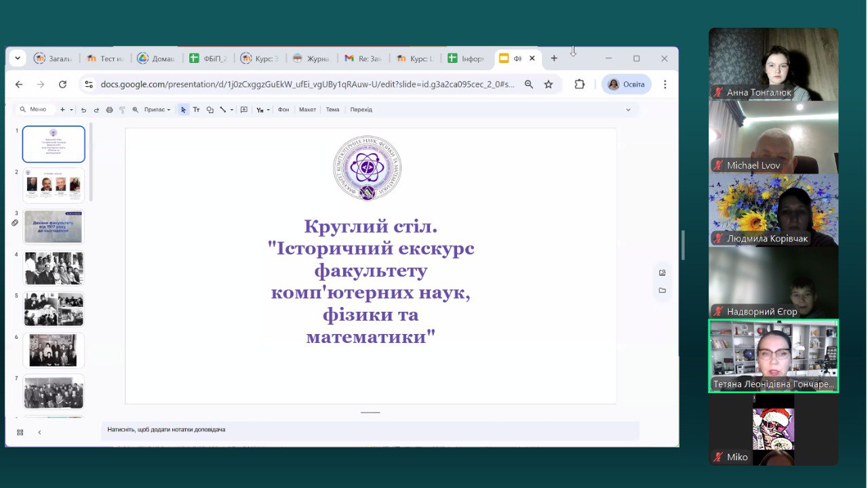This screenshot has width=868, height=488.
Task: Click the add comment icon
Action: 244,110
